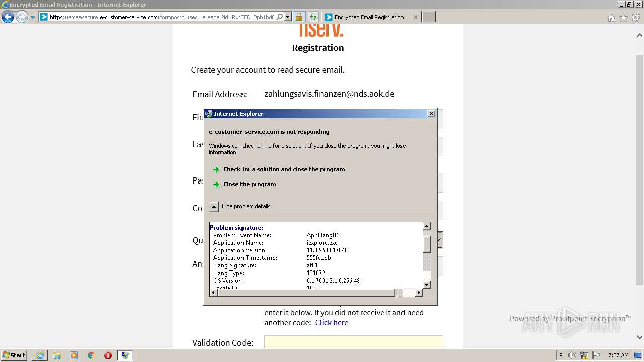The height and width of the screenshot is (362, 644).
Task: Click 'Close the program' option
Action: [250, 184]
